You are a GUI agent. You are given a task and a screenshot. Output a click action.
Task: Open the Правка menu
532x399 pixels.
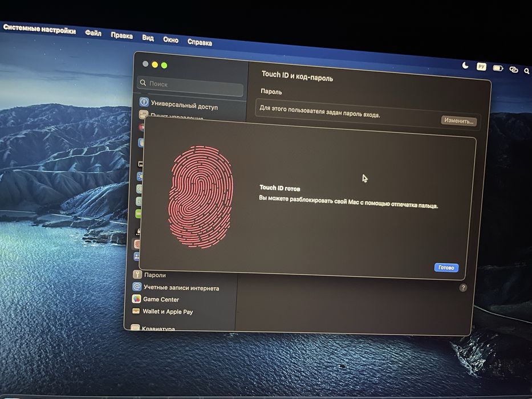tap(121, 35)
